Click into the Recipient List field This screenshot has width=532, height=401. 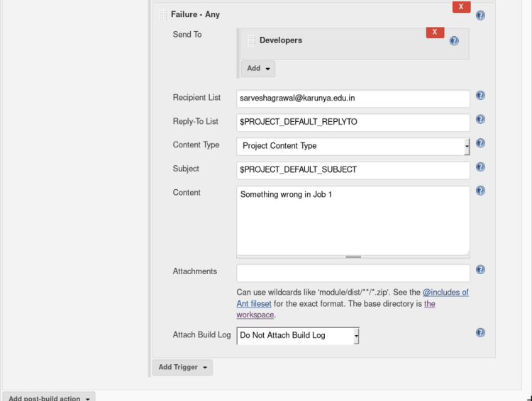pyautogui.click(x=353, y=98)
